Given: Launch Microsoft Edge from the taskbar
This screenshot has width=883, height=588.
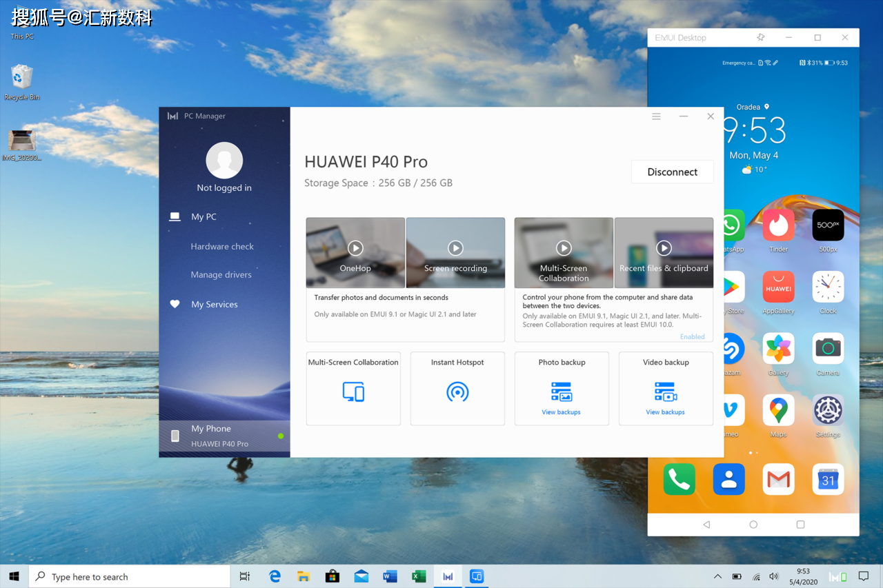Looking at the screenshot, I should pyautogui.click(x=275, y=576).
